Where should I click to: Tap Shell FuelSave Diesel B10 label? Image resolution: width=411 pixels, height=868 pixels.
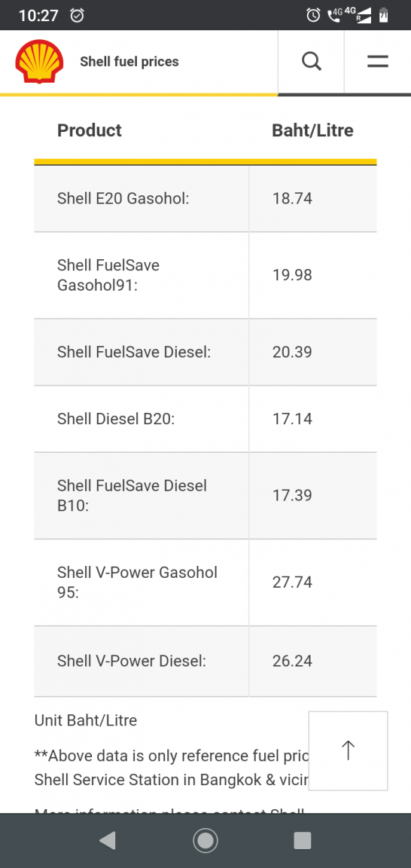[x=132, y=496]
